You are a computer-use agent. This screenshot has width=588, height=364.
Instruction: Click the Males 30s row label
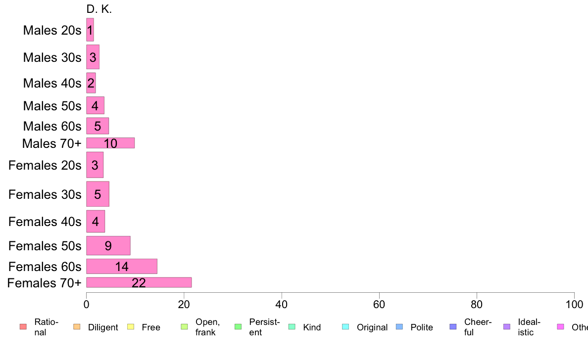click(x=52, y=57)
